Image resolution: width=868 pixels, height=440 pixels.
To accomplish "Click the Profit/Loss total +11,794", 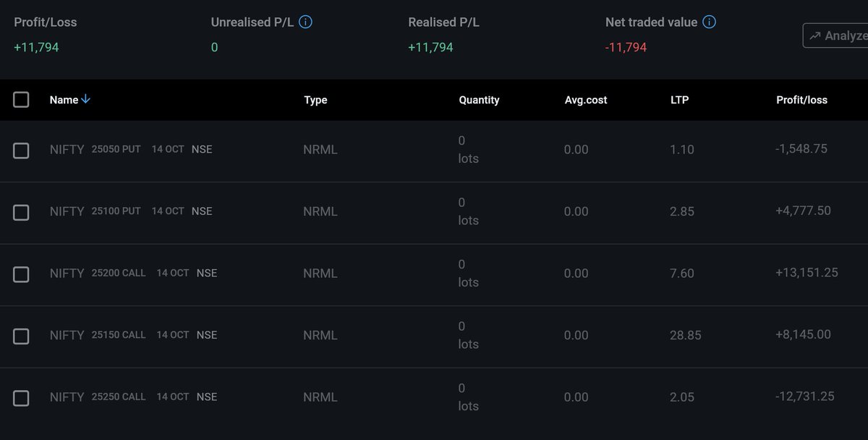I will 36,48.
